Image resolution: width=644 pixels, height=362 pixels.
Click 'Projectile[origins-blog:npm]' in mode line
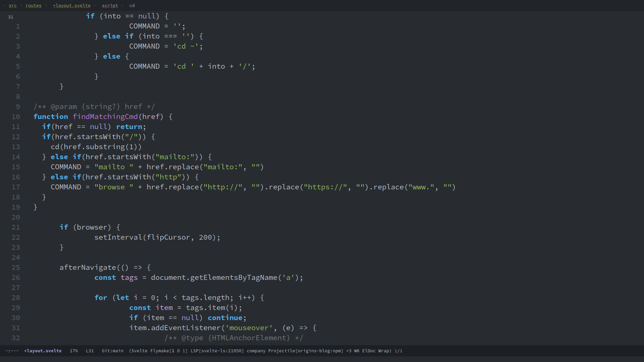(x=306, y=351)
